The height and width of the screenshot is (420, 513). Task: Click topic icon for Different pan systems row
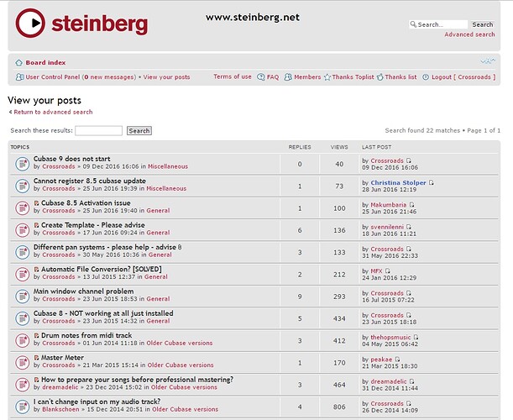pyautogui.click(x=22, y=252)
